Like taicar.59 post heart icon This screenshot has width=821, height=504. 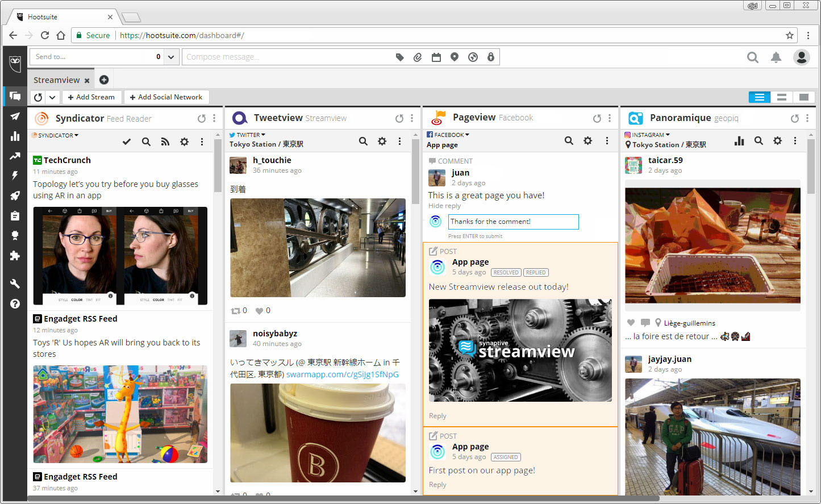pos(631,322)
